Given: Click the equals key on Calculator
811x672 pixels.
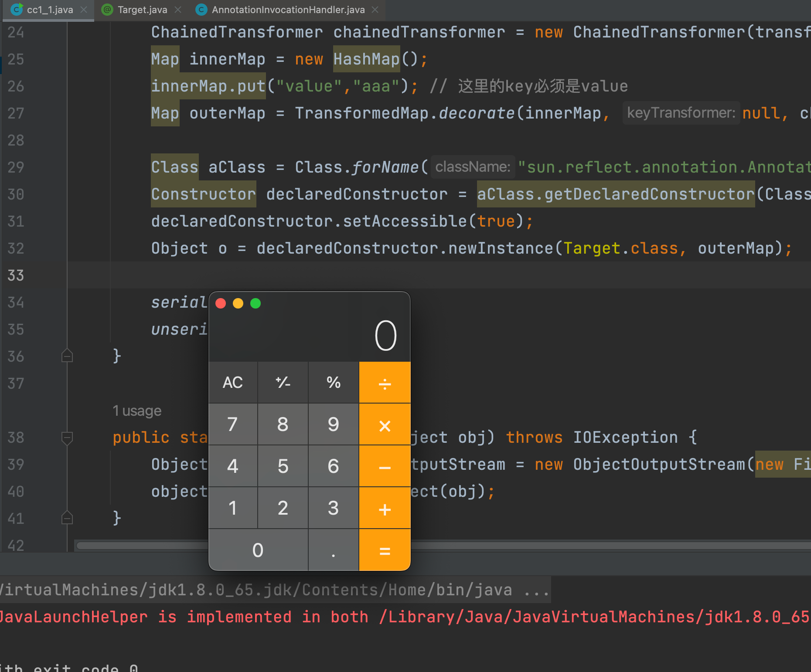Looking at the screenshot, I should point(385,550).
